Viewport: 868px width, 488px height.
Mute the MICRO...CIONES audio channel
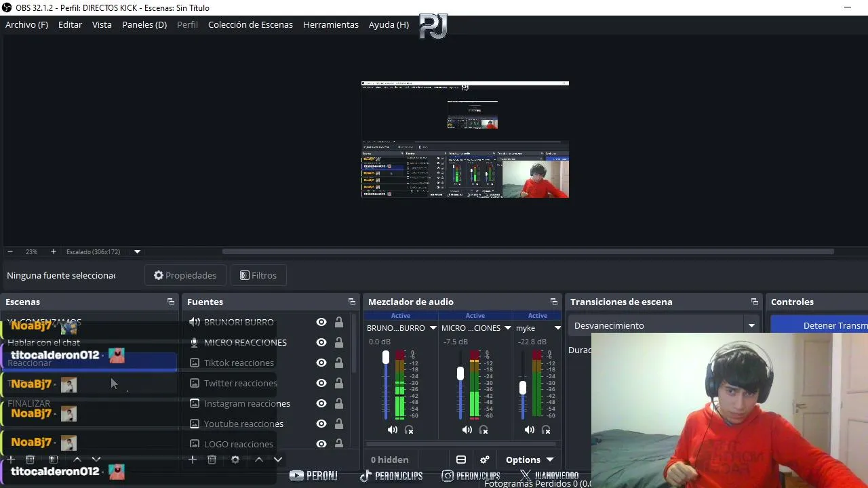point(467,430)
